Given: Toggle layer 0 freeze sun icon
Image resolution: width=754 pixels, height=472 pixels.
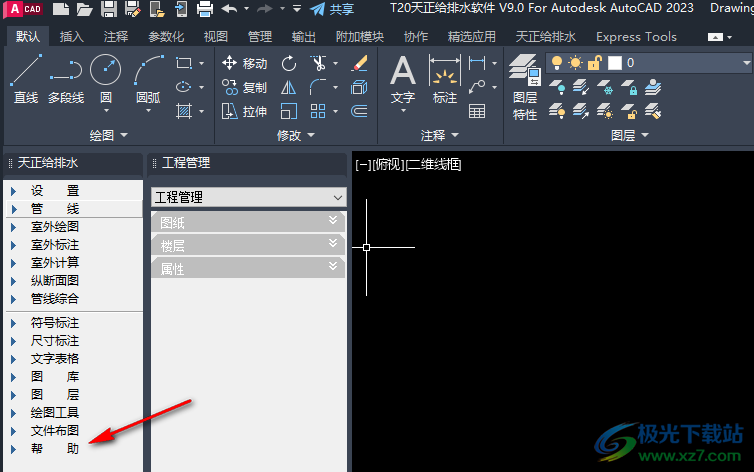Looking at the screenshot, I should [x=575, y=62].
